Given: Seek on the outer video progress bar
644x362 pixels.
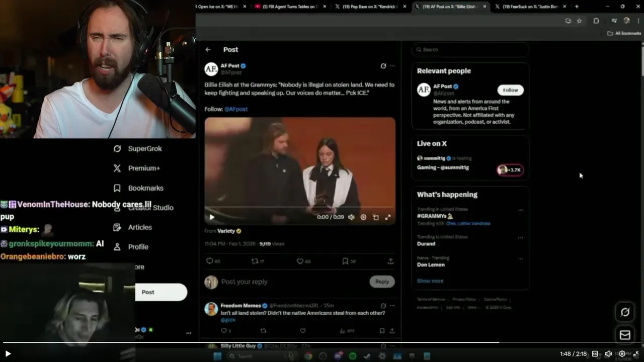Looking at the screenshot, I should (x=322, y=343).
